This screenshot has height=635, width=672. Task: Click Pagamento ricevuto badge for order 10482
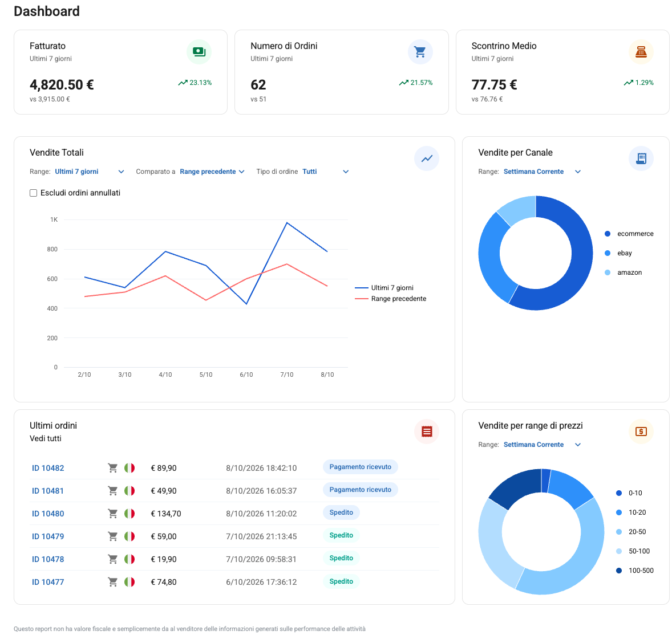tap(360, 467)
